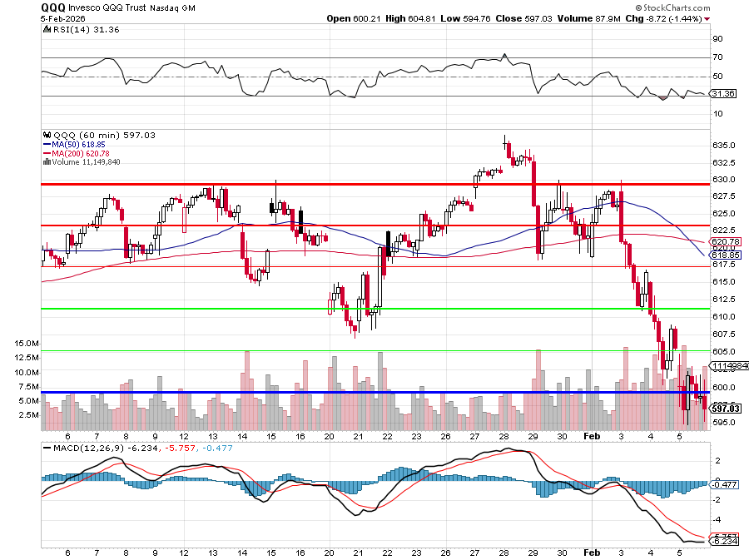The image size is (749, 560).
Task: Click the red down arrow after Chg
Action: coord(707,18)
